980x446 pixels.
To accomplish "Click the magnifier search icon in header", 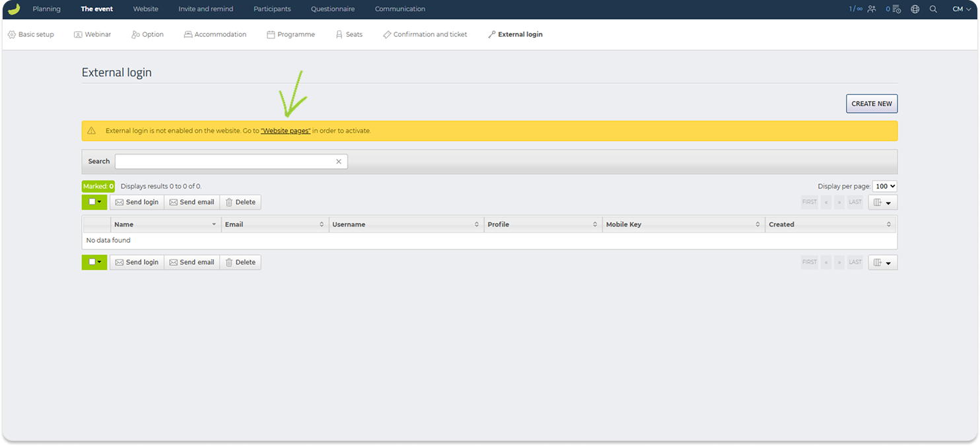I will (x=933, y=9).
